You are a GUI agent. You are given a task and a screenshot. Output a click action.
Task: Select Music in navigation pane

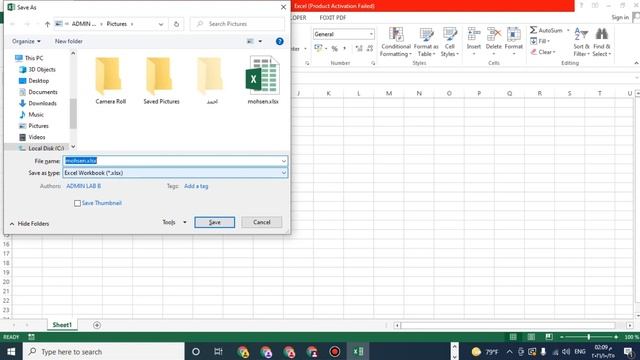[36, 115]
